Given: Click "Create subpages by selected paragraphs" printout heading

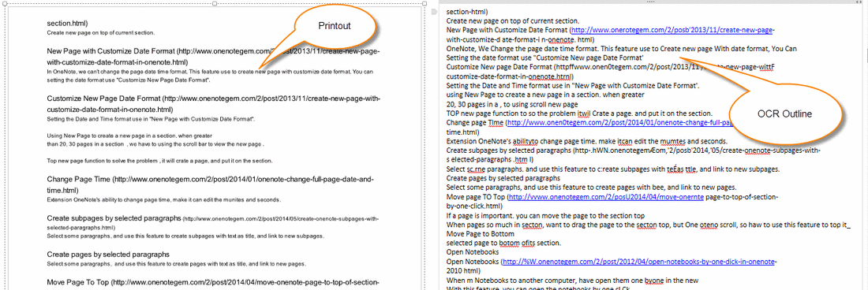Looking at the screenshot, I should pos(114,217).
